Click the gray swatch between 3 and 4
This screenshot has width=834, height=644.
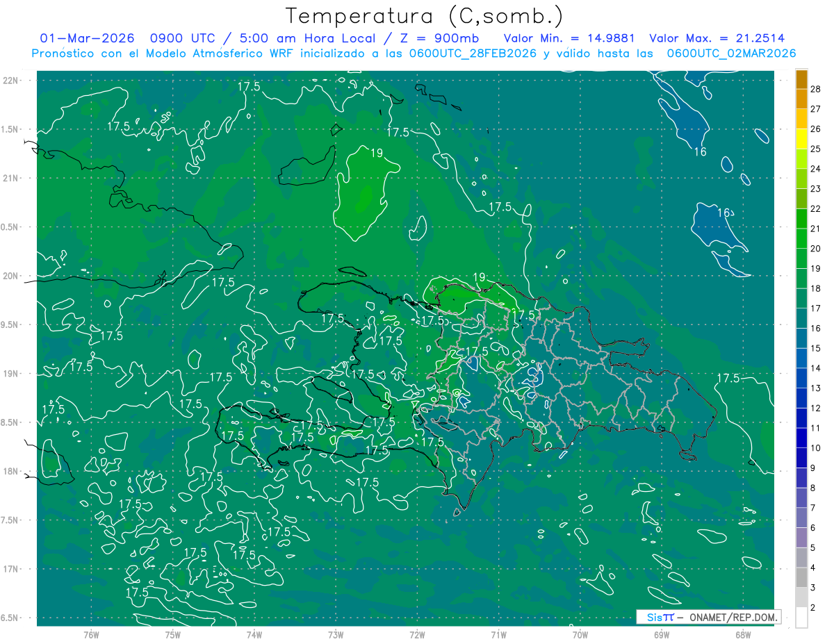(x=801, y=577)
